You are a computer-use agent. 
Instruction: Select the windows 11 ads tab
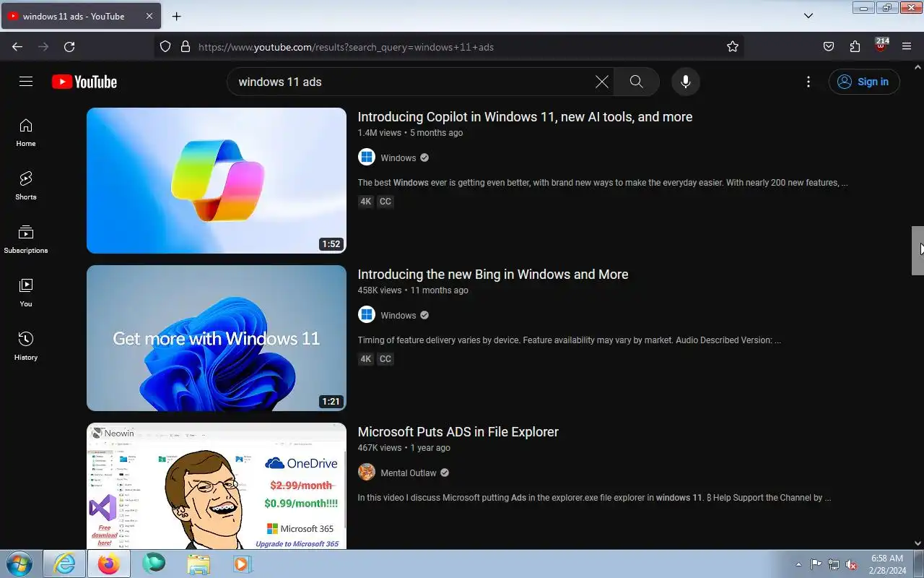click(80, 16)
